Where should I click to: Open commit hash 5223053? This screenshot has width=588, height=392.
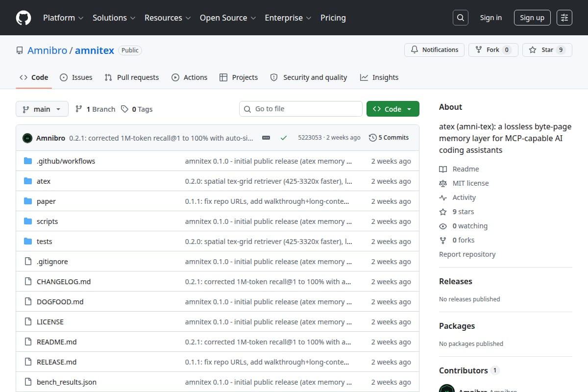click(x=310, y=138)
